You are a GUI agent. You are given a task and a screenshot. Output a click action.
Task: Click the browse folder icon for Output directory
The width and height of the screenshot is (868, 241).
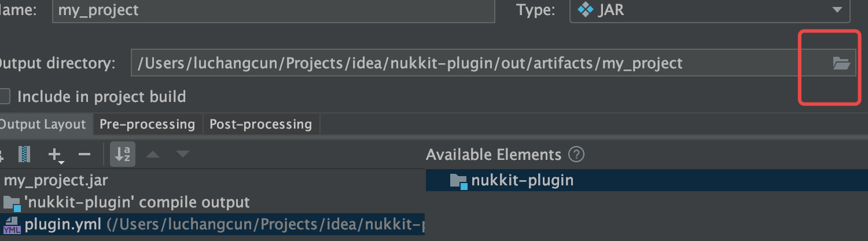coord(840,63)
